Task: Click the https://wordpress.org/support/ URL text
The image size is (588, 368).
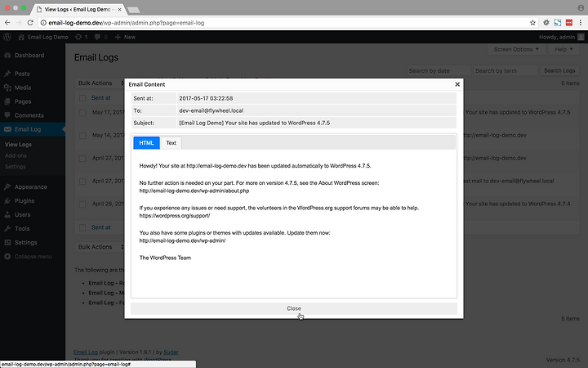Action: click(175, 216)
